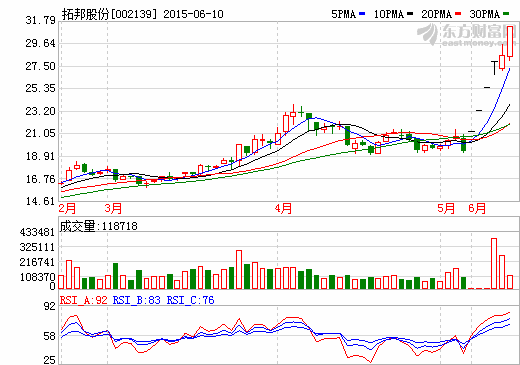520x365 pixels.
Task: Click the tallest red volume bar in June
Action: pyautogui.click(x=494, y=263)
